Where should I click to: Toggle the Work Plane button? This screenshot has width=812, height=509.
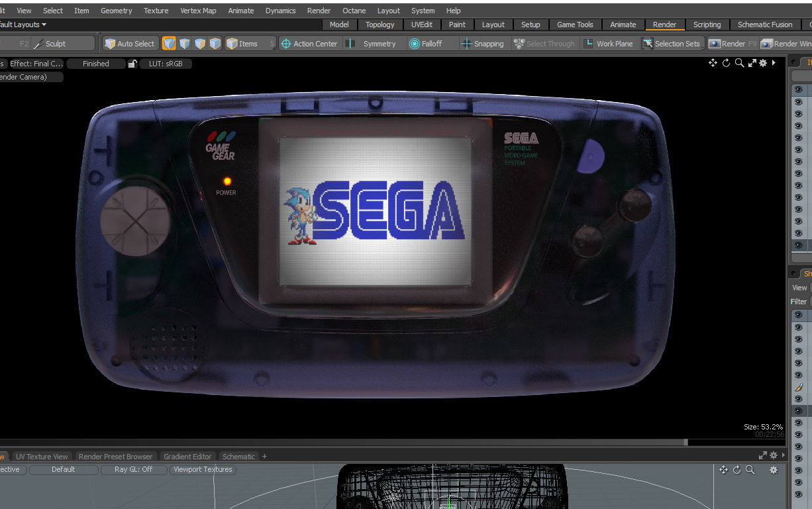pyautogui.click(x=608, y=44)
